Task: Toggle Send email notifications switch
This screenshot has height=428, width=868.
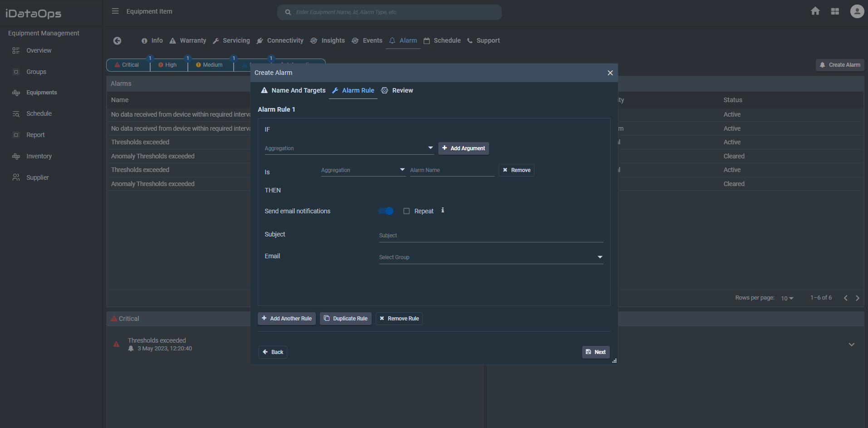Action: [386, 211]
